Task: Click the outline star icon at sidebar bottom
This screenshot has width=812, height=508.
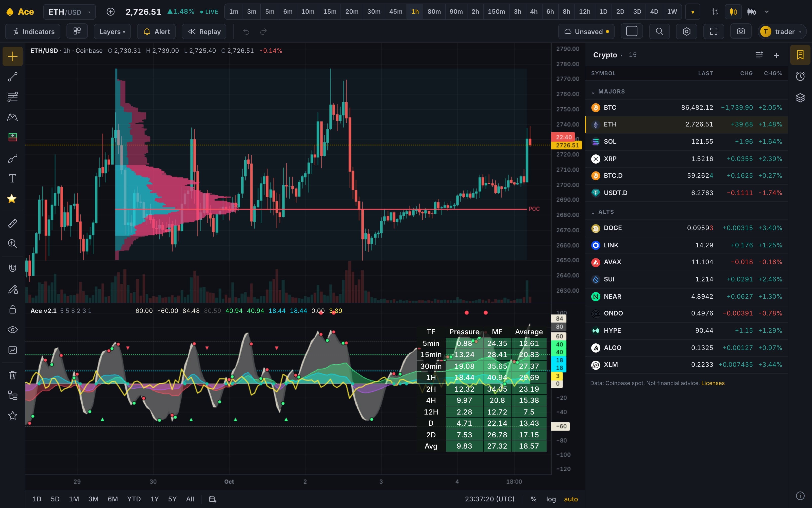Action: pyautogui.click(x=12, y=416)
